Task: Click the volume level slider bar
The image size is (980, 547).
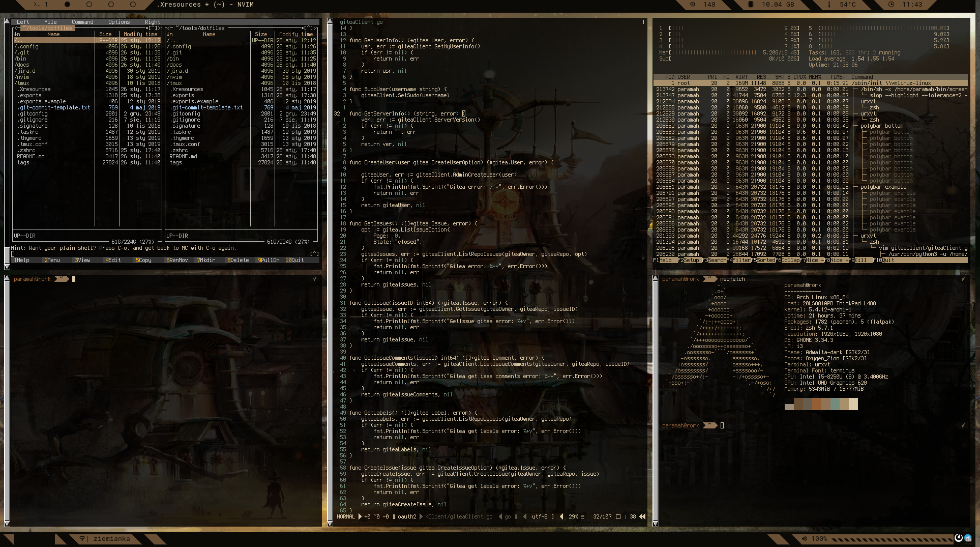Action: [892, 539]
